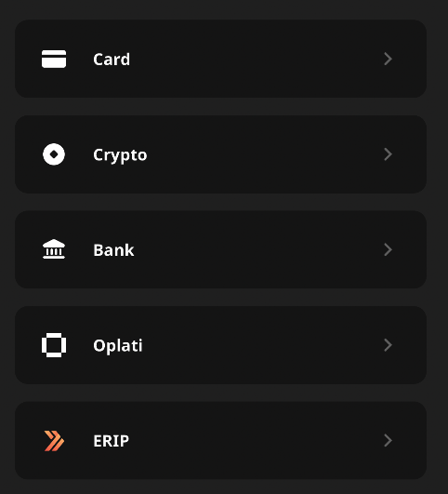Screen dimensions: 448x494
Task: Open the Card row chevron
Action: pyautogui.click(x=388, y=59)
